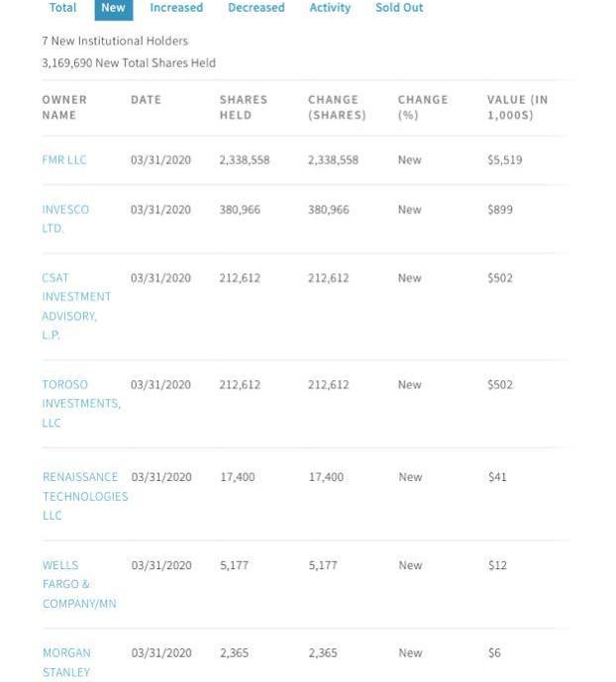
Task: Sort by Change (%) column header
Action: (422, 107)
